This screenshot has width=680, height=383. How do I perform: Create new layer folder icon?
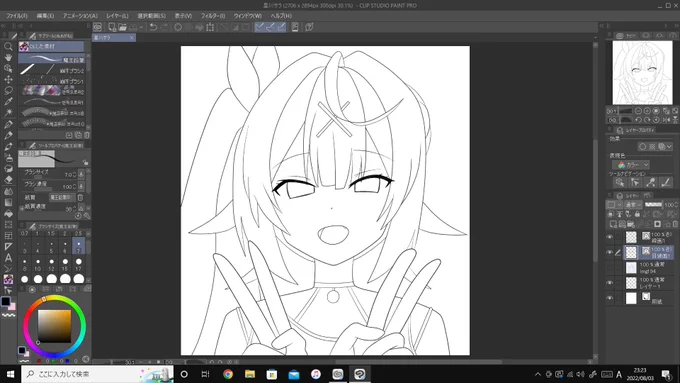631,224
